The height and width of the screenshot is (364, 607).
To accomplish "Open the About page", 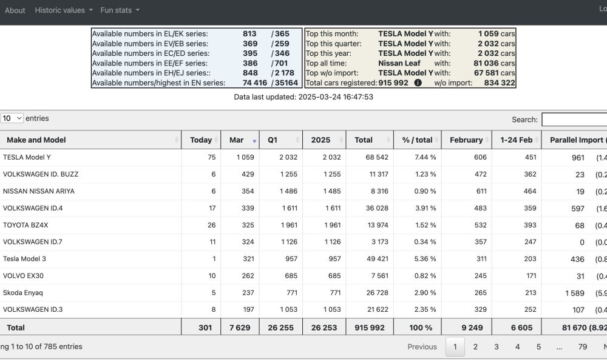I will click(x=15, y=10).
